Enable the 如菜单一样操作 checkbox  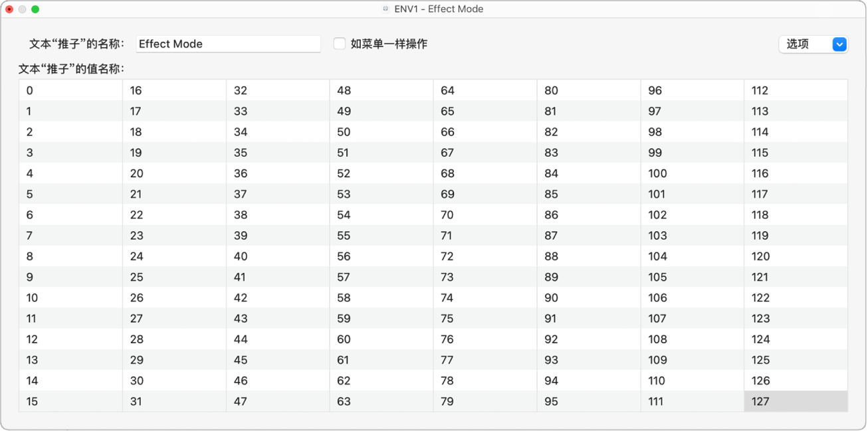pos(340,44)
